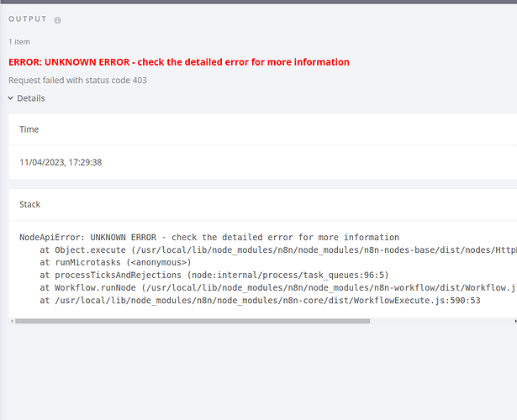Click the stack scrollbar's right arrow
The width and height of the screenshot is (517, 420).
(513, 320)
